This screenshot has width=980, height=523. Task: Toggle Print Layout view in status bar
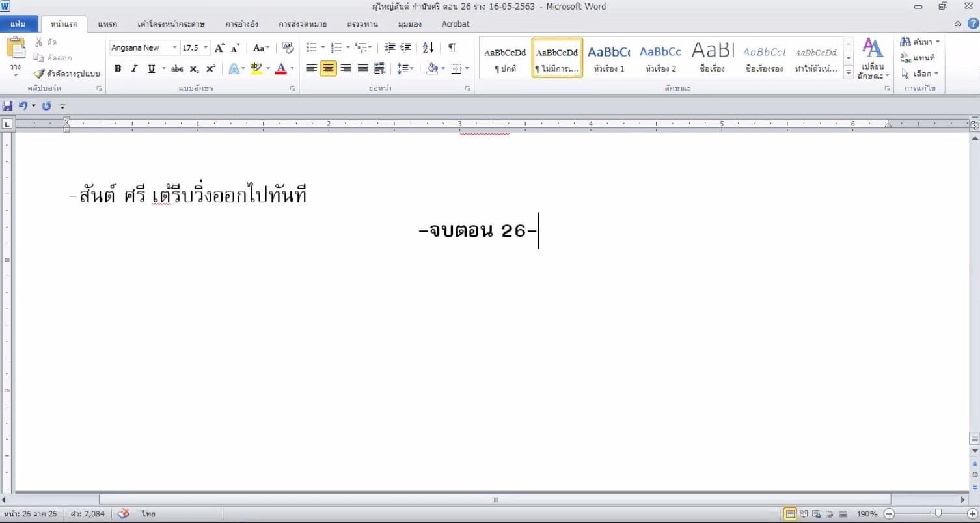(x=790, y=514)
